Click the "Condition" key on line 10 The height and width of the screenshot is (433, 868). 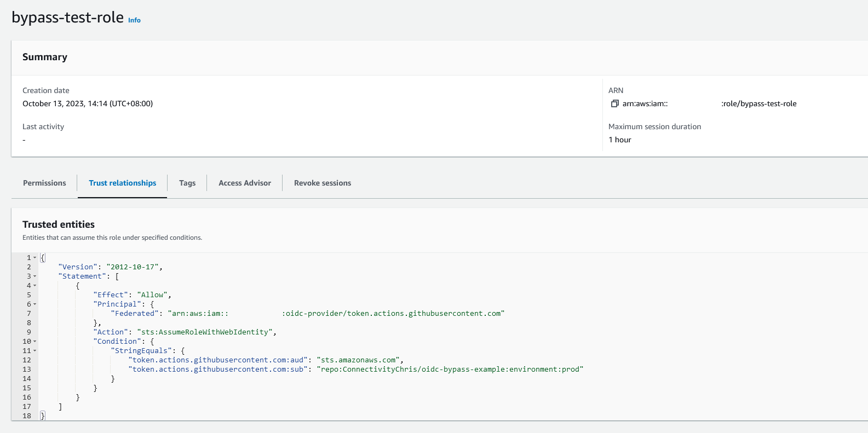tap(117, 341)
